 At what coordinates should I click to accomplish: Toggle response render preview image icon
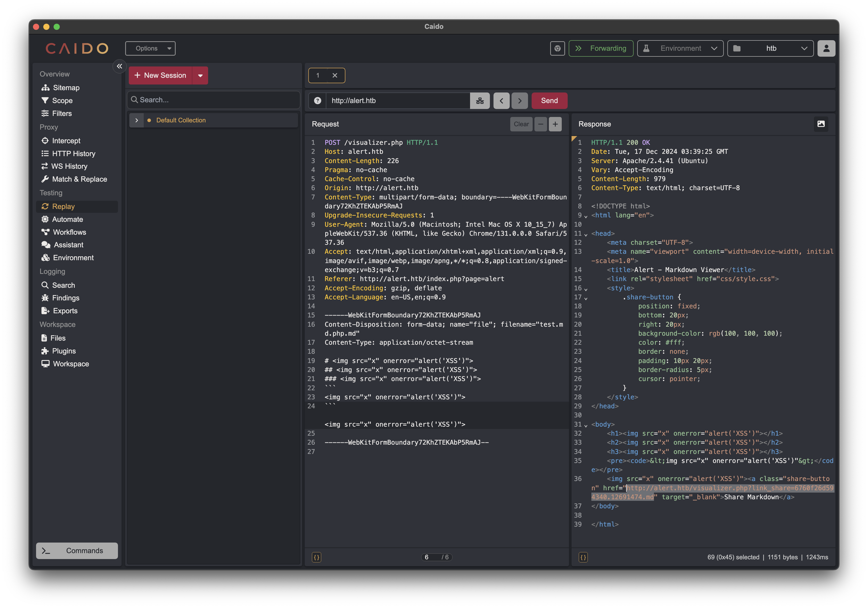point(821,124)
